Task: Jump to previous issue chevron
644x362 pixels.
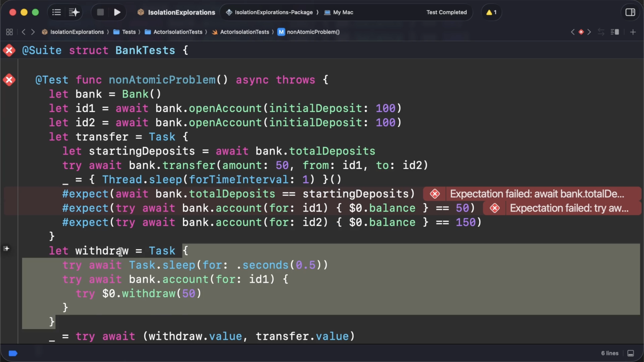Action: click(x=572, y=32)
